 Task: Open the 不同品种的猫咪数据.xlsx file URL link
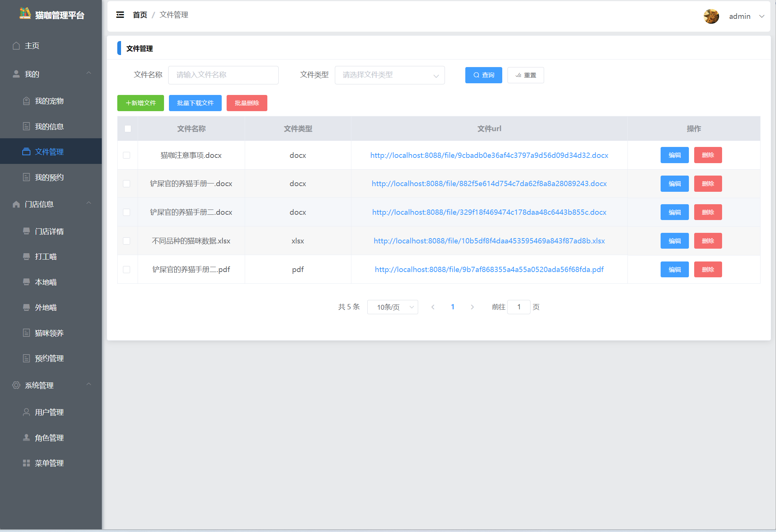pos(489,241)
